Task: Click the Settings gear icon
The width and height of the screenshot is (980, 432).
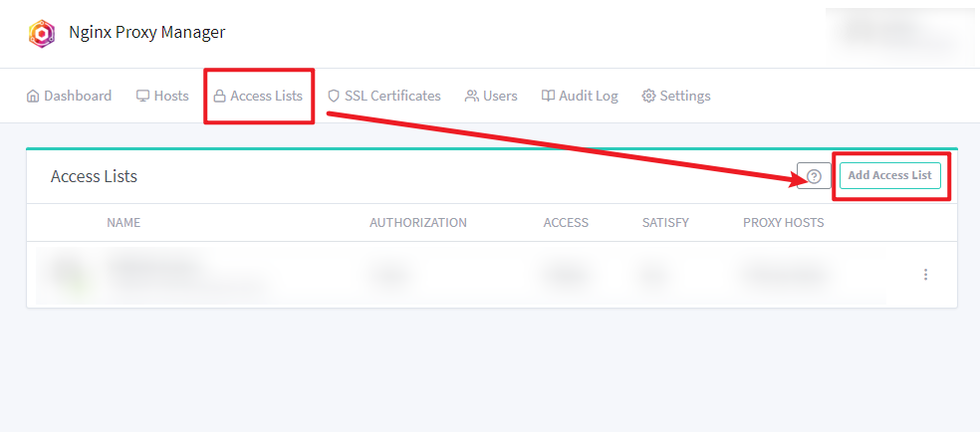Action: click(x=648, y=97)
